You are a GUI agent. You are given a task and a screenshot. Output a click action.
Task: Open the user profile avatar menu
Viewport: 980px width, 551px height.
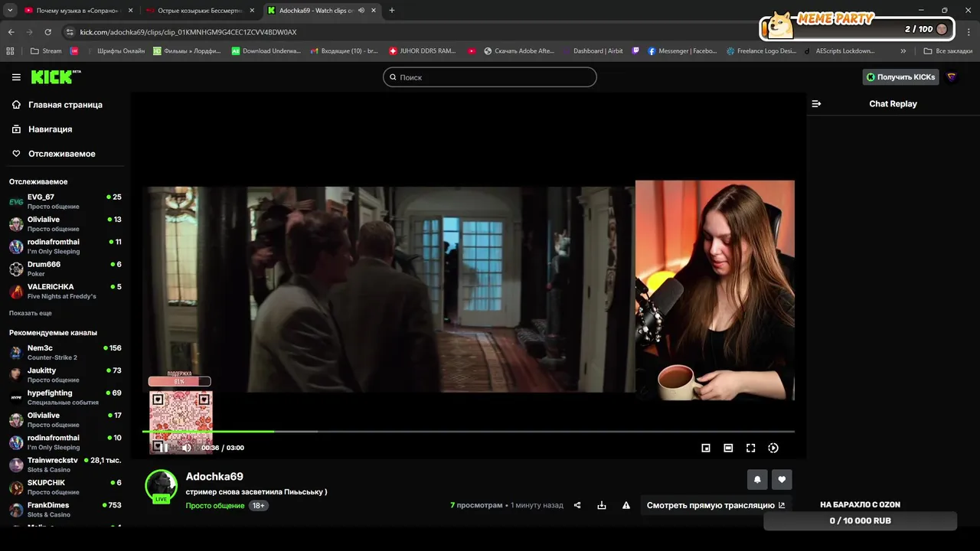click(x=952, y=77)
